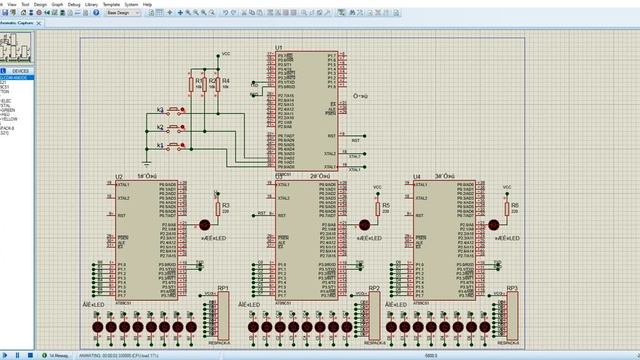The image size is (640, 360).
Task: Click the Copy to Clipboard icon
Action: [252, 13]
